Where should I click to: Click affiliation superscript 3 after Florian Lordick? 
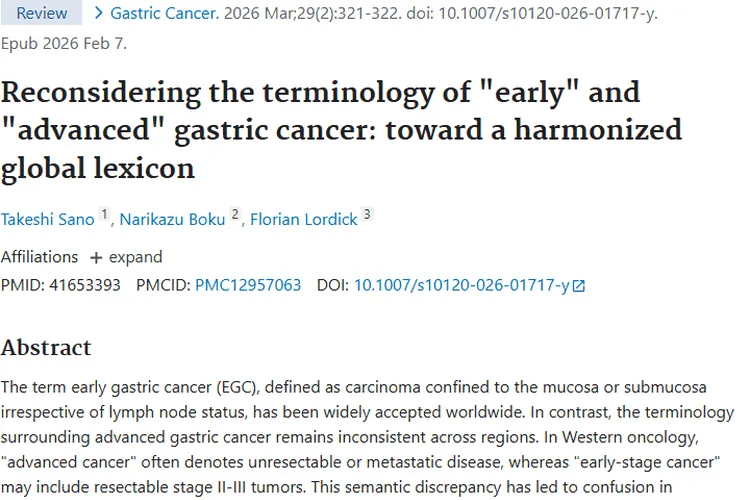367,216
